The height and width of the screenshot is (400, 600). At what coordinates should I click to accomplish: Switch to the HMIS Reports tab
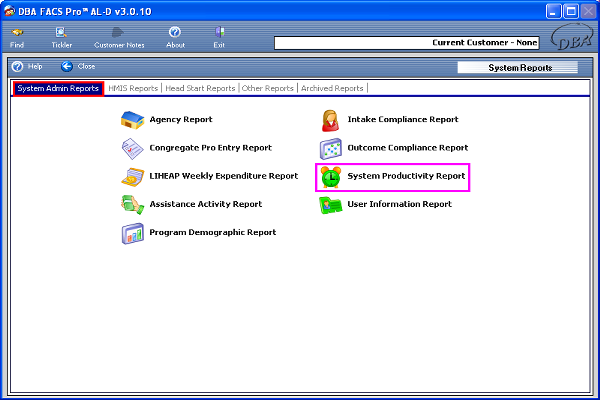pyautogui.click(x=134, y=89)
